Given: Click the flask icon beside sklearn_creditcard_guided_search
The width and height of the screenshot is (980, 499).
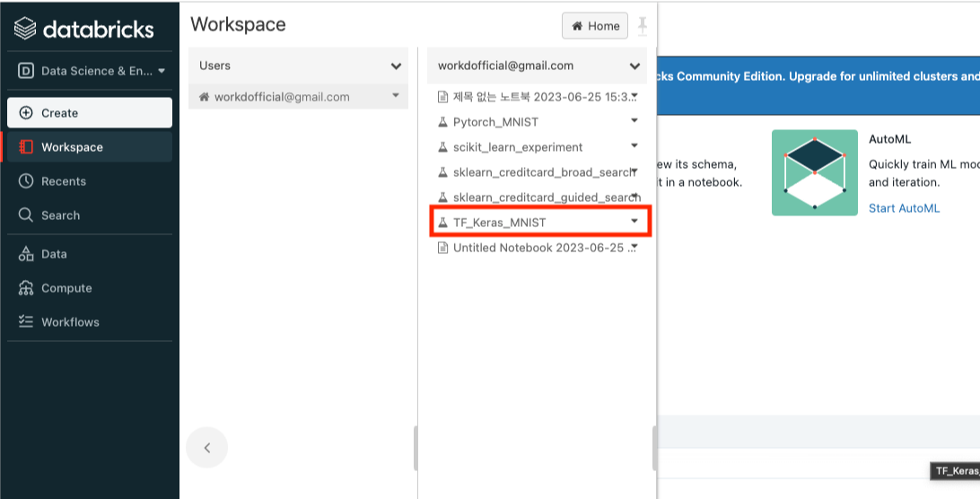Looking at the screenshot, I should click(x=442, y=197).
